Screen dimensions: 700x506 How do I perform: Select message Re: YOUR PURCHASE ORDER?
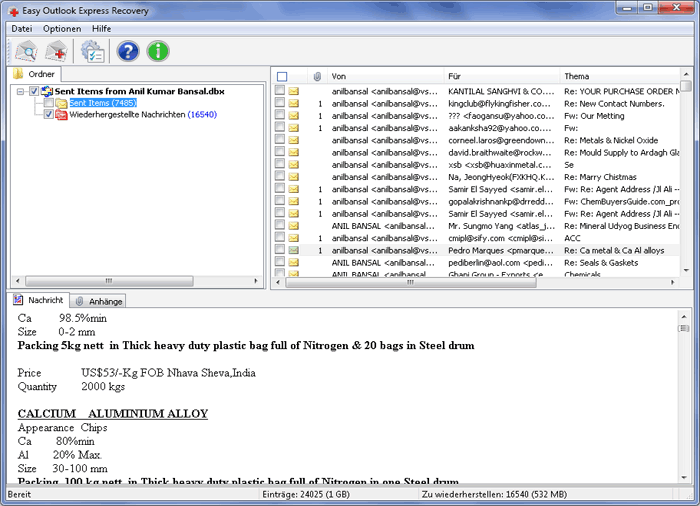tap(622, 91)
